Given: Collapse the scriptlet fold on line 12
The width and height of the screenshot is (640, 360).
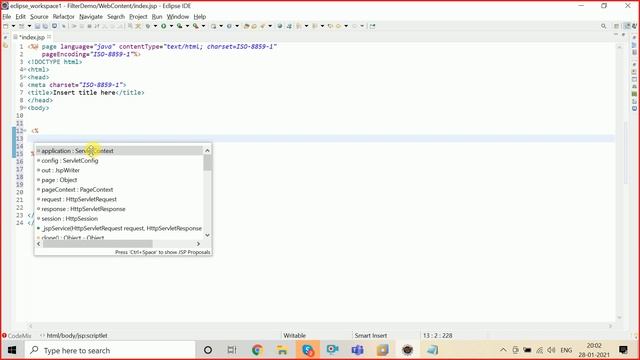Looking at the screenshot, I should pos(25,131).
